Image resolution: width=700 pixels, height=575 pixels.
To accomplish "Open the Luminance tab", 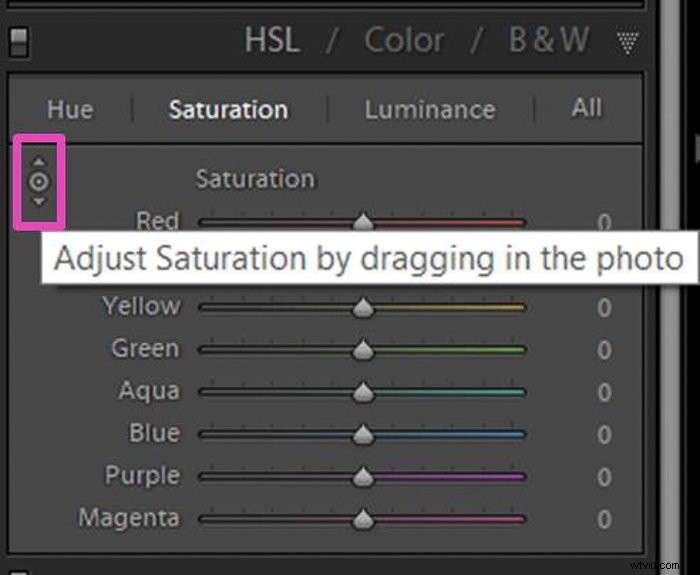I will 430,109.
